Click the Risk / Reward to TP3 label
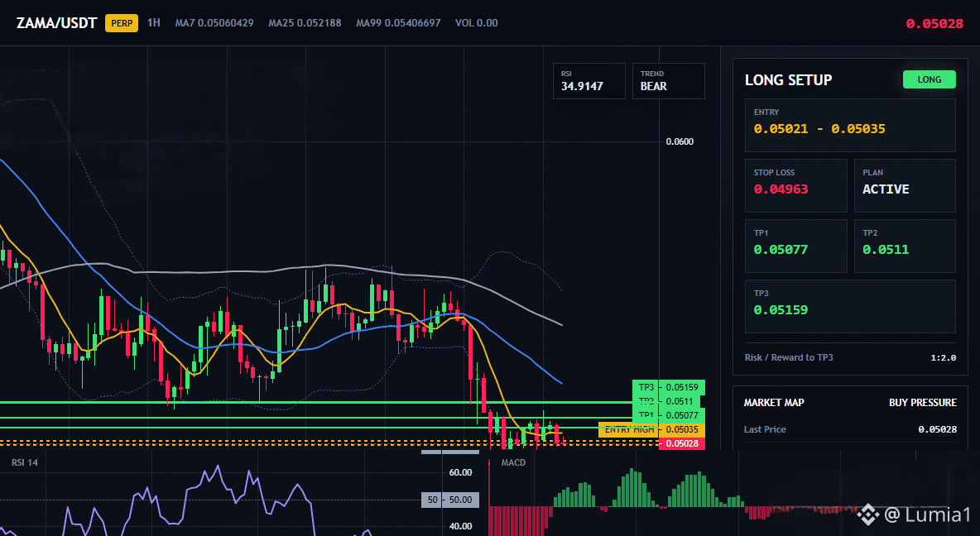 pyautogui.click(x=789, y=357)
